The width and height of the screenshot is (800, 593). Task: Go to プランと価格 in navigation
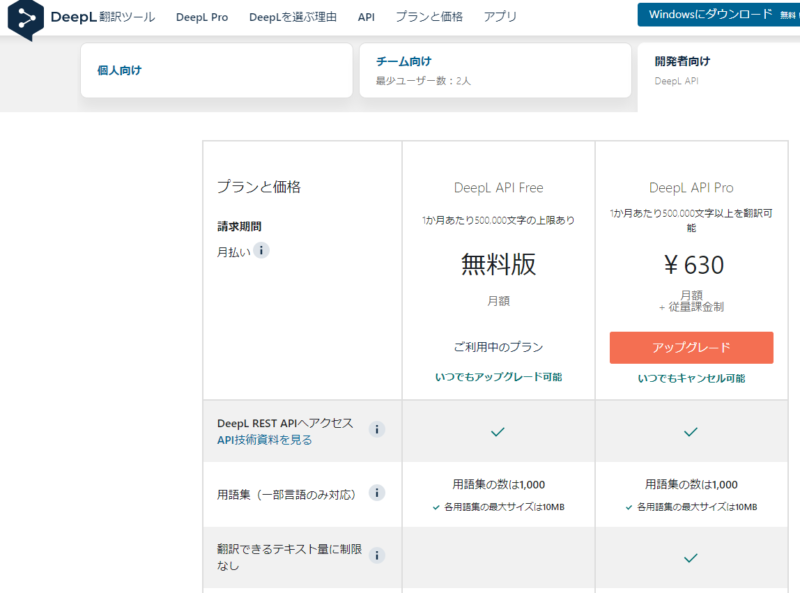pyautogui.click(x=428, y=17)
